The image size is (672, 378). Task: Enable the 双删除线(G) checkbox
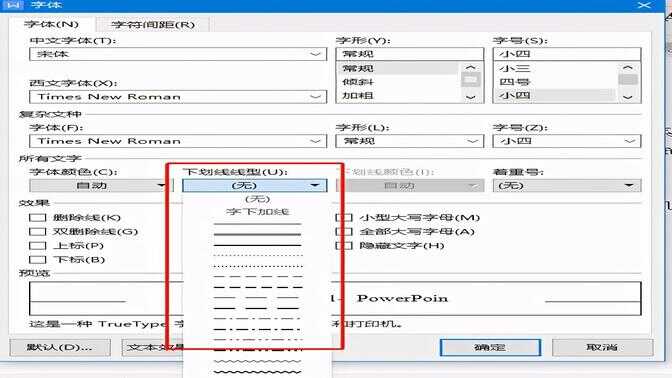(37, 232)
